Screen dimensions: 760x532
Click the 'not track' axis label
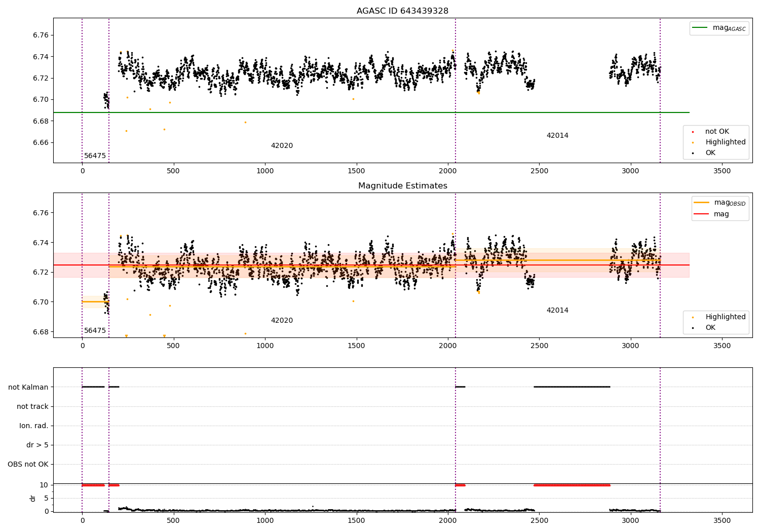coord(32,406)
